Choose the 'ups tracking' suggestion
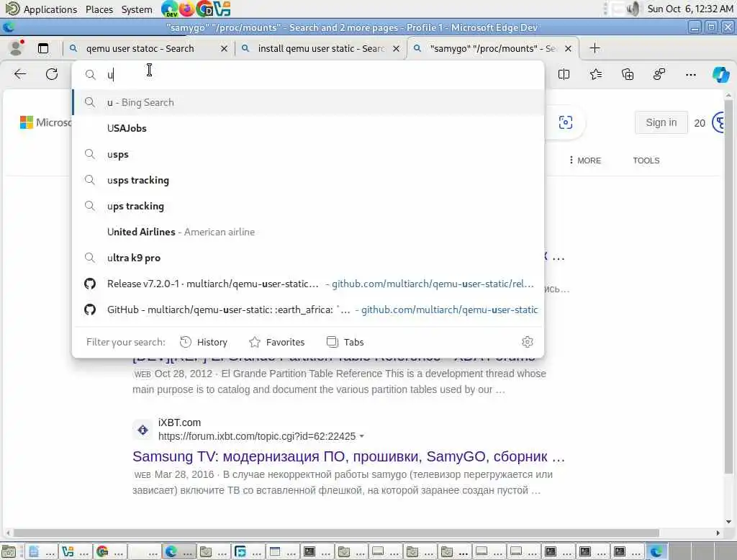 (x=308, y=206)
